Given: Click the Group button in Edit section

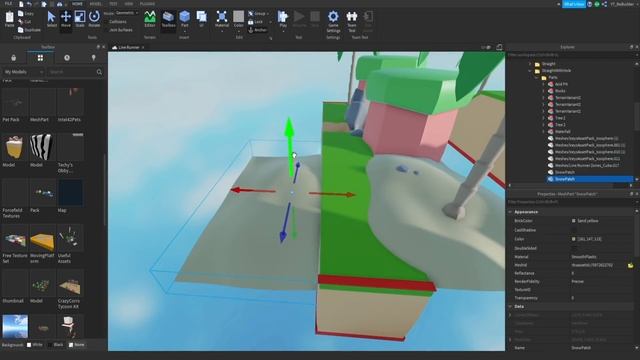Looking at the screenshot, I should point(257,13).
